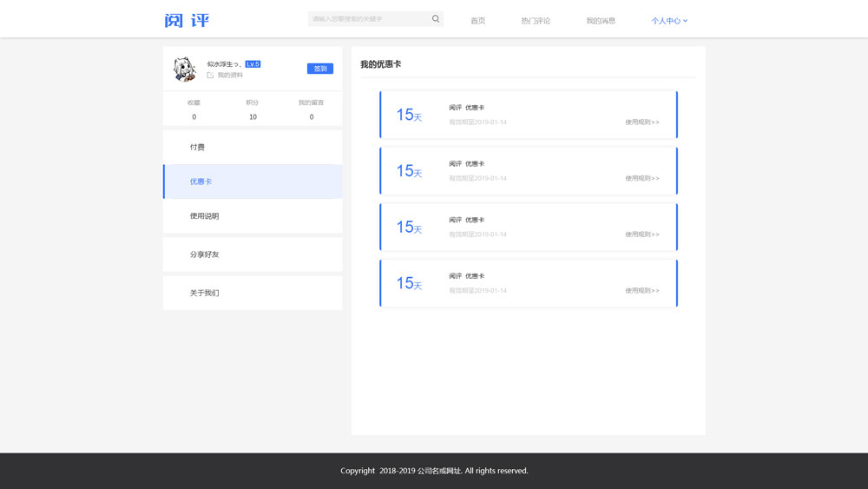Click the 阅评 site logo

click(x=187, y=20)
